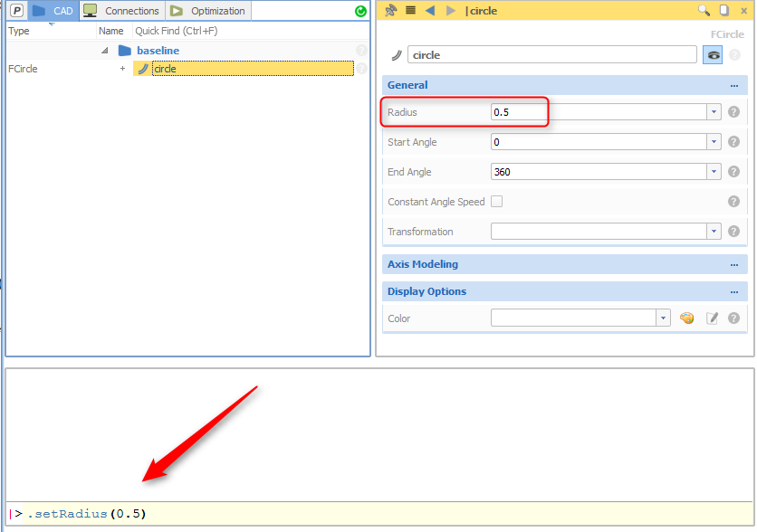Open the Color dropdown arrow
The height and width of the screenshot is (532, 757).
pyautogui.click(x=663, y=318)
